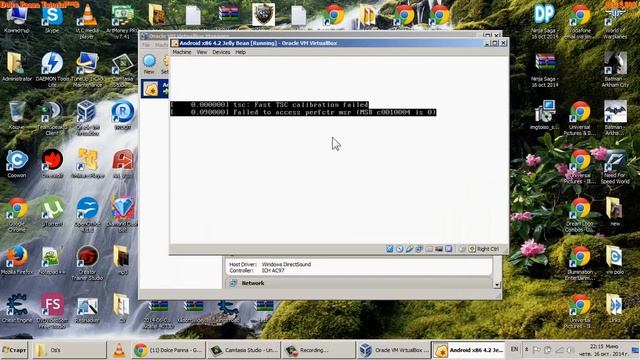Viewport: 640px width, 360px height.
Task: Open the ArtMoney PRO desktop shortcut
Action: [x=122, y=21]
